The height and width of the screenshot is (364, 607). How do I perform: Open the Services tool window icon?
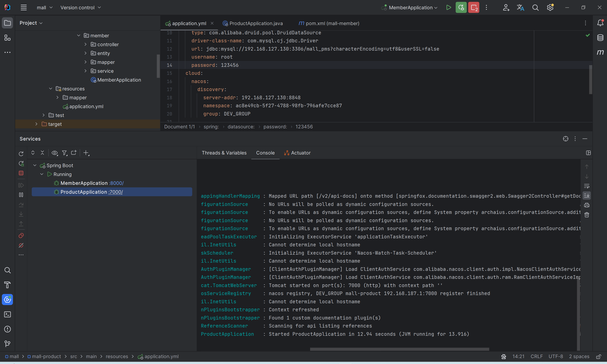pos(7,300)
